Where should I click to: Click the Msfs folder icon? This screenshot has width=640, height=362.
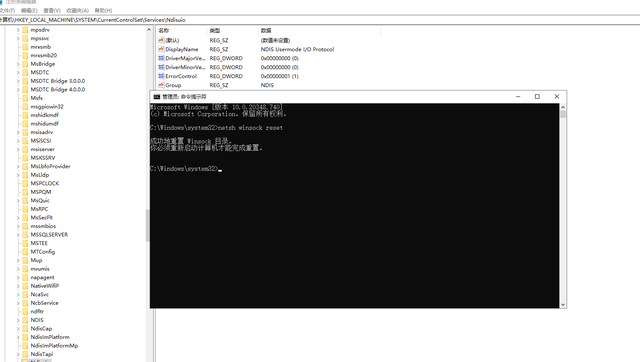click(x=25, y=98)
